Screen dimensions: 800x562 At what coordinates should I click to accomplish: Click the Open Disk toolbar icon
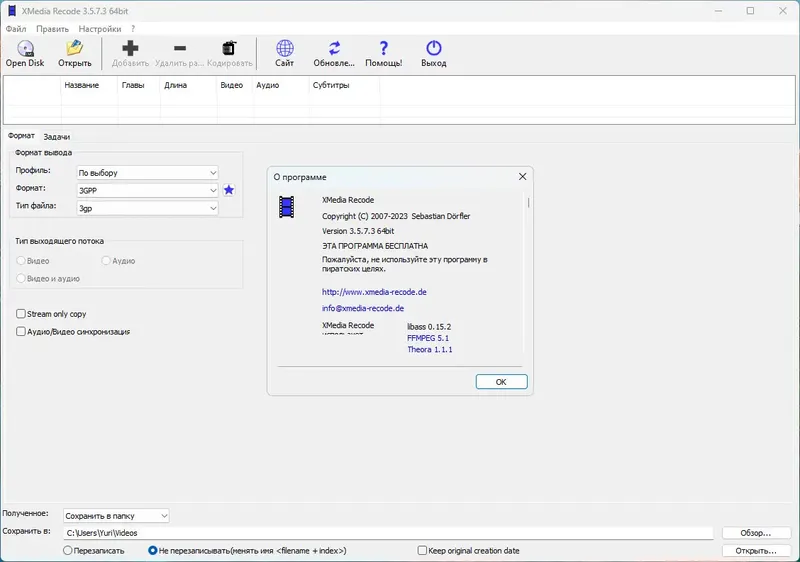coord(25,48)
